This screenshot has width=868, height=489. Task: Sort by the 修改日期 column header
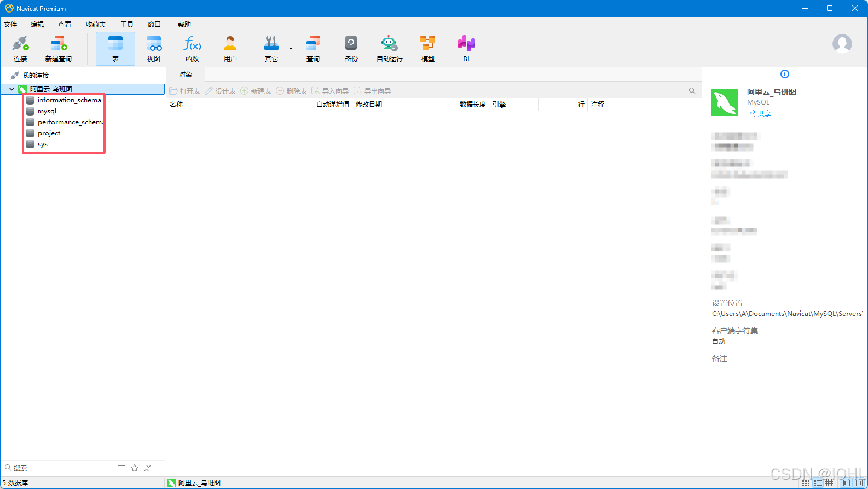click(x=390, y=104)
